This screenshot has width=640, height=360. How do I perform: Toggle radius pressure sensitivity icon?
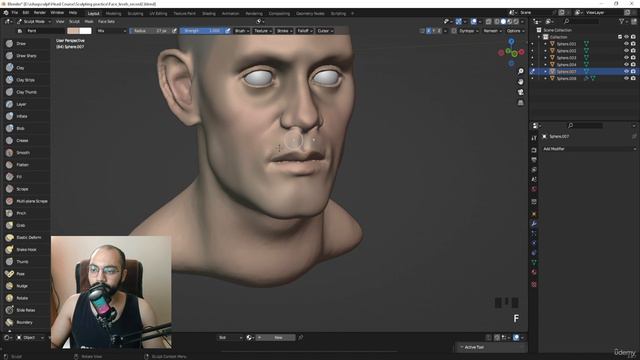coord(174,31)
